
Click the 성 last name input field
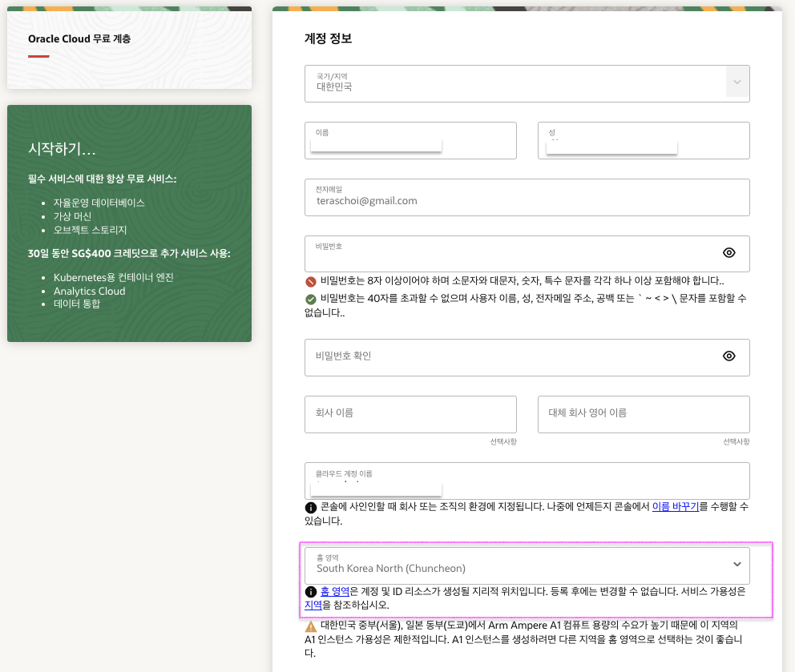pyautogui.click(x=644, y=140)
